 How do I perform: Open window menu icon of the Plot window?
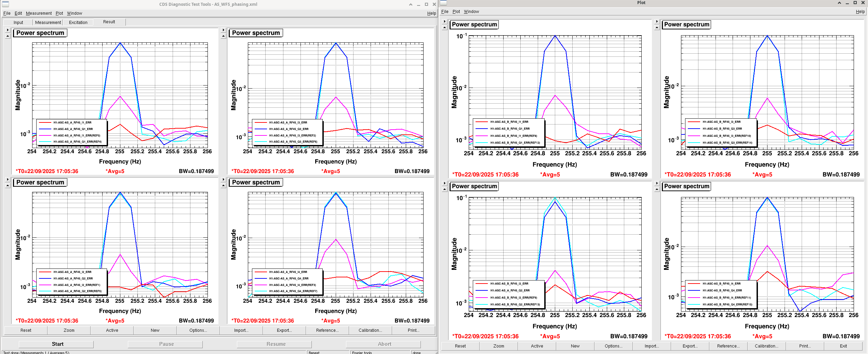(443, 3)
